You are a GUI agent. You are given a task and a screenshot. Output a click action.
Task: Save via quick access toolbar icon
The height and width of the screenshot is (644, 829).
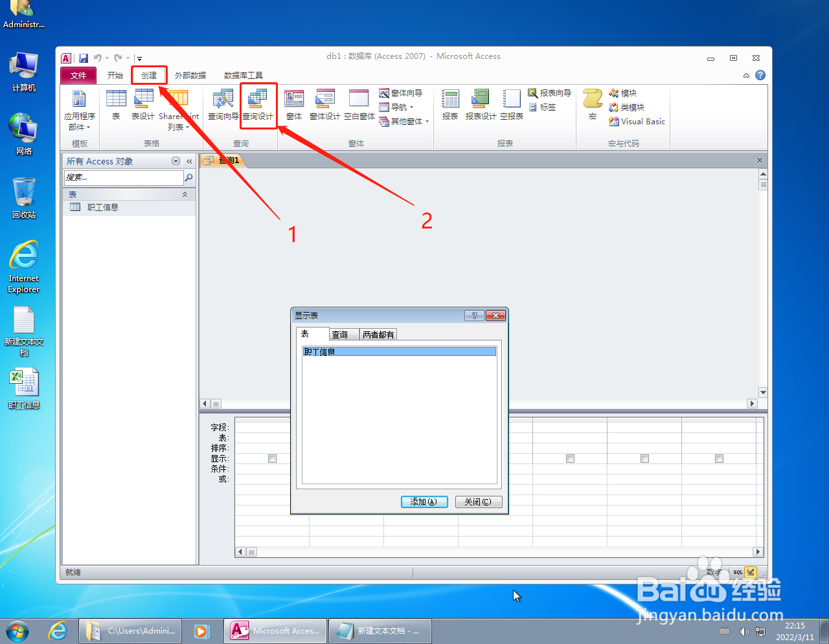tap(84, 58)
